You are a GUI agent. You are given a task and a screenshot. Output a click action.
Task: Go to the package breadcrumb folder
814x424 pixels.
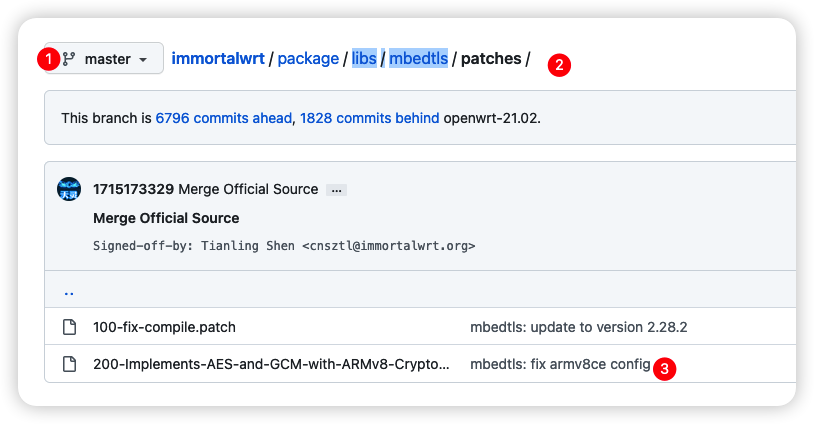pyautogui.click(x=308, y=59)
